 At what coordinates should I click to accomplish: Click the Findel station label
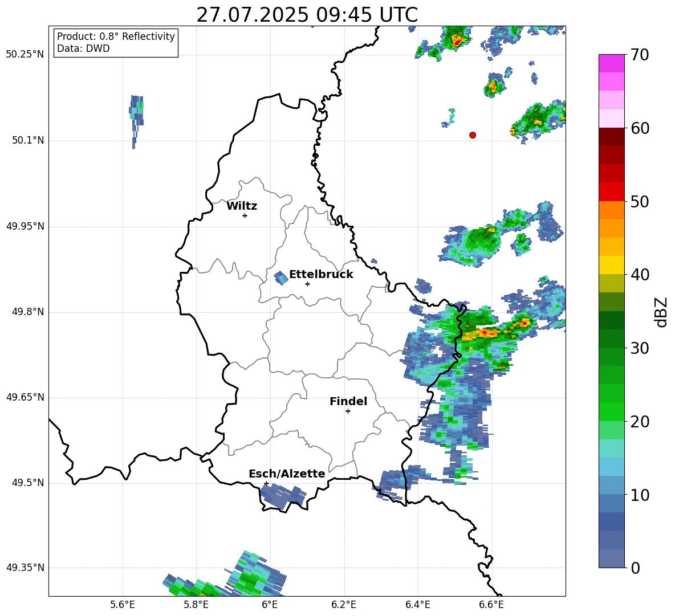[x=348, y=401]
